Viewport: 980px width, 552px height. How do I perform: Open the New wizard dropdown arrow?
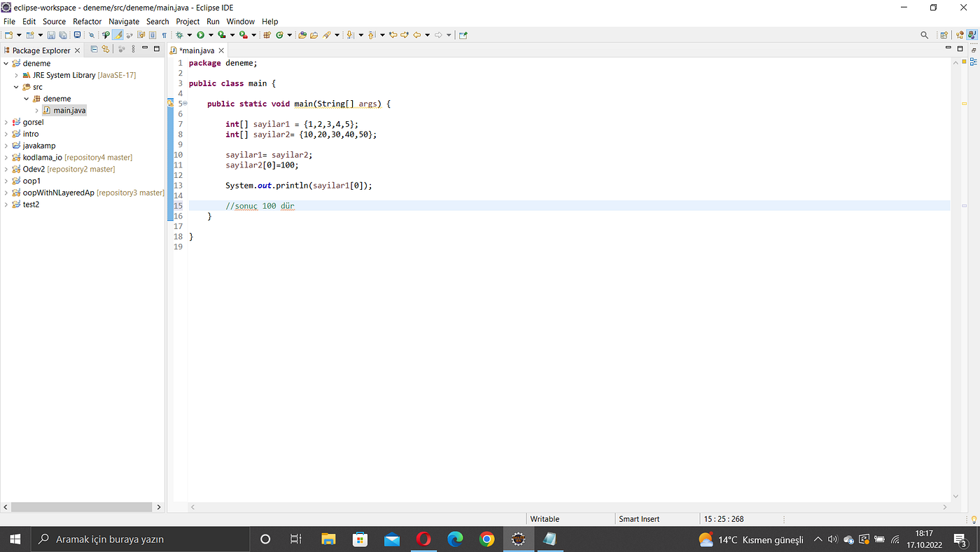19,35
